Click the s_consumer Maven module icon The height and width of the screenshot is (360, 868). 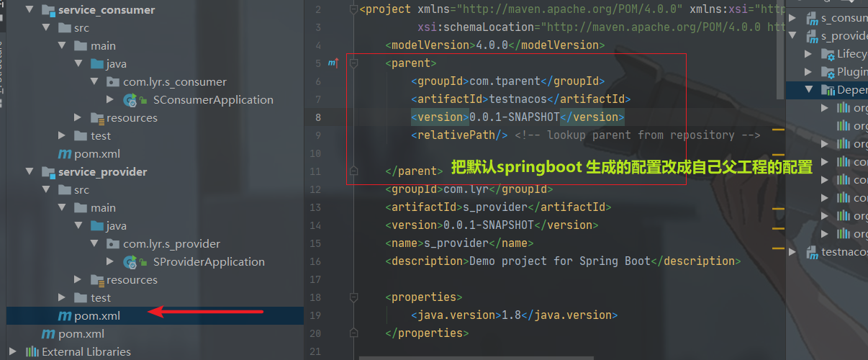[811, 17]
